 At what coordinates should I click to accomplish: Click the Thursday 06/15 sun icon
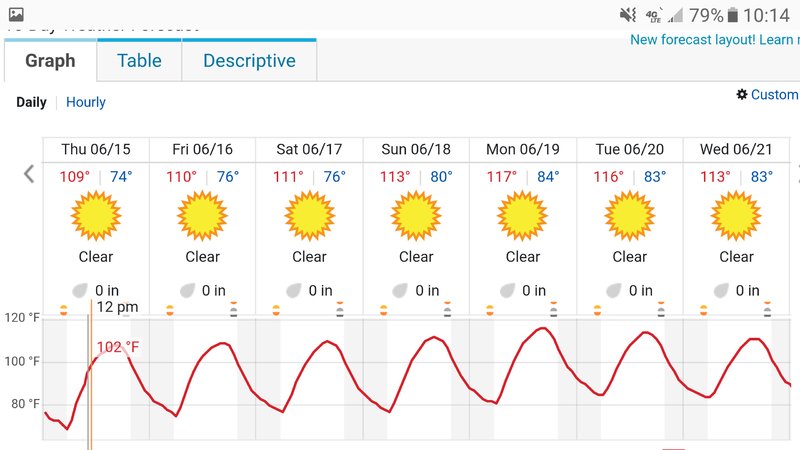coord(96,215)
